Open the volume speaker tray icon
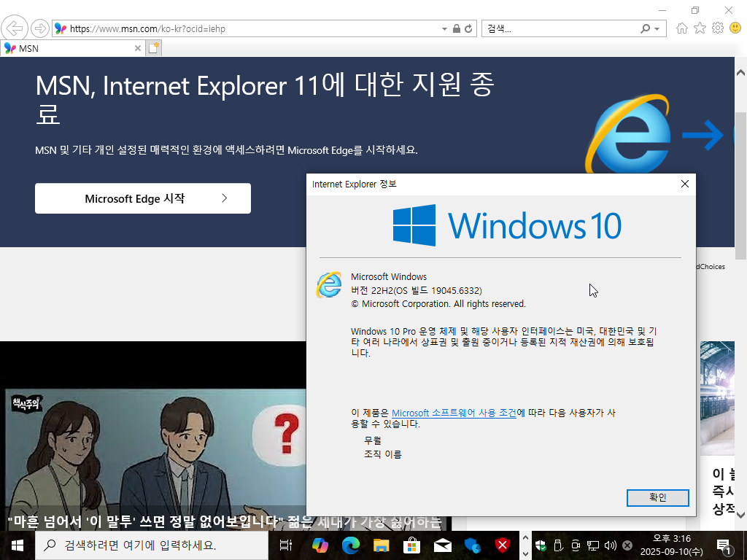Screen dimensions: 747x560 pyautogui.click(x=611, y=545)
